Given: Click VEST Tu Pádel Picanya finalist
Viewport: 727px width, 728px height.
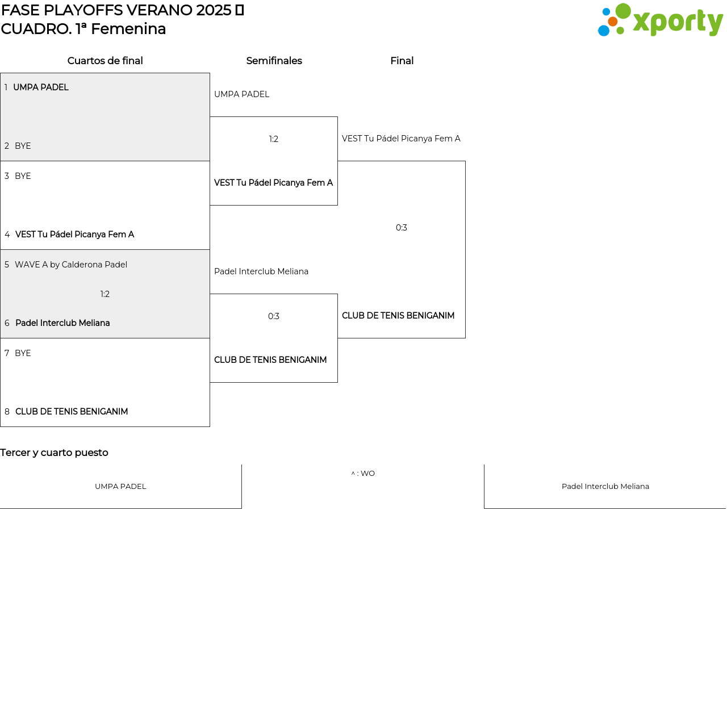Looking at the screenshot, I should [401, 139].
